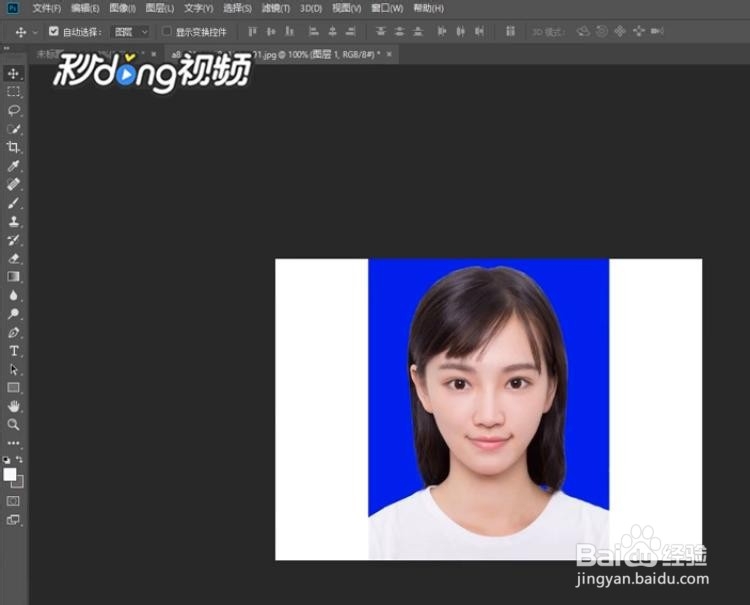Align bottom edges
The width and height of the screenshot is (750, 605).
coord(289,32)
